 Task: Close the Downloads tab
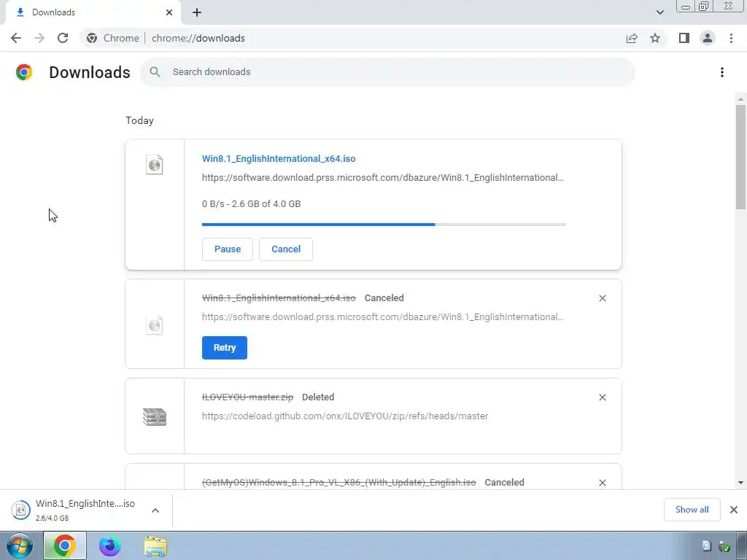click(169, 12)
